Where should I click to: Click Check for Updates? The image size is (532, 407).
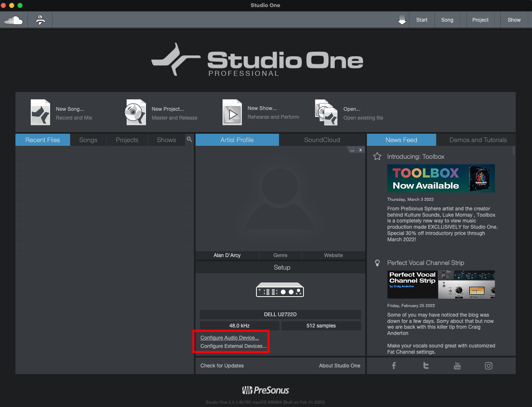(x=222, y=366)
